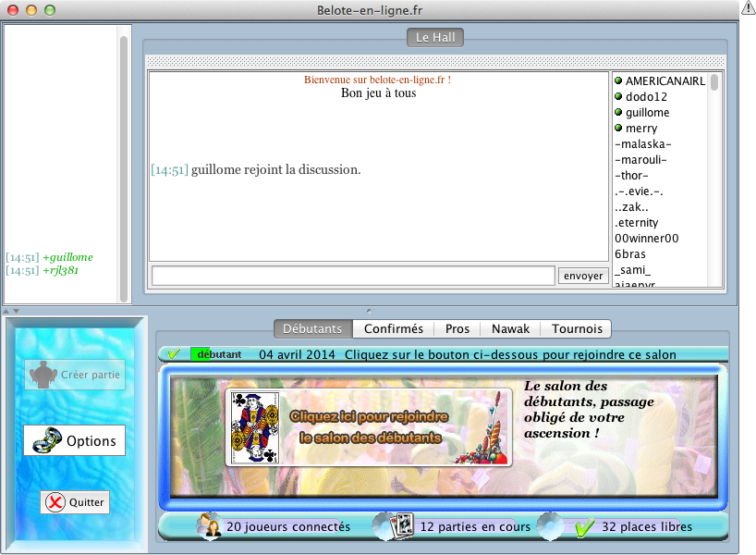Click 12 parties en cours status text

475,526
